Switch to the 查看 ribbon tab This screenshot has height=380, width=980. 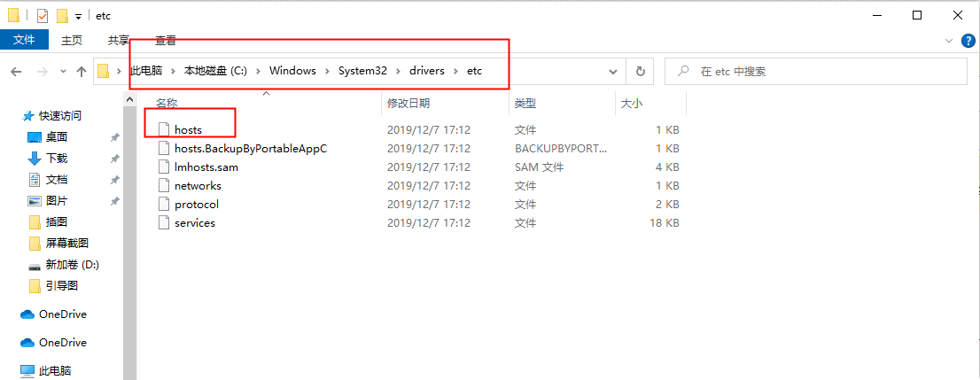pyautogui.click(x=166, y=41)
